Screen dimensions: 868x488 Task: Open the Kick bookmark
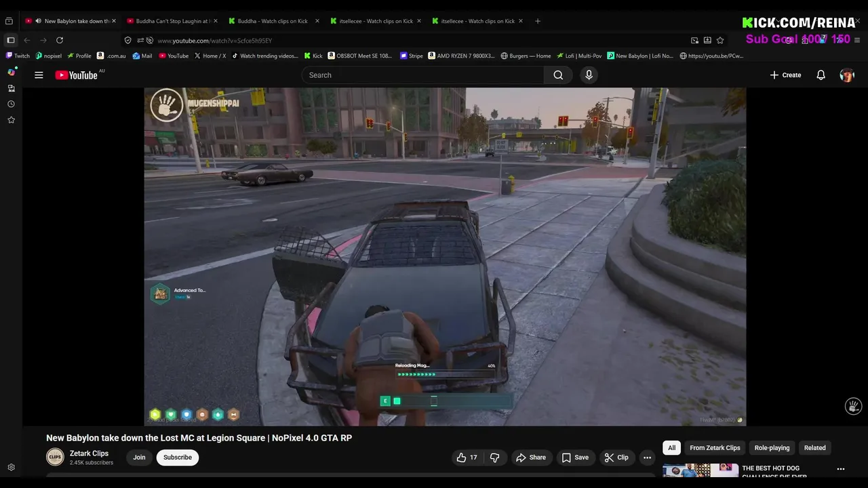point(313,56)
